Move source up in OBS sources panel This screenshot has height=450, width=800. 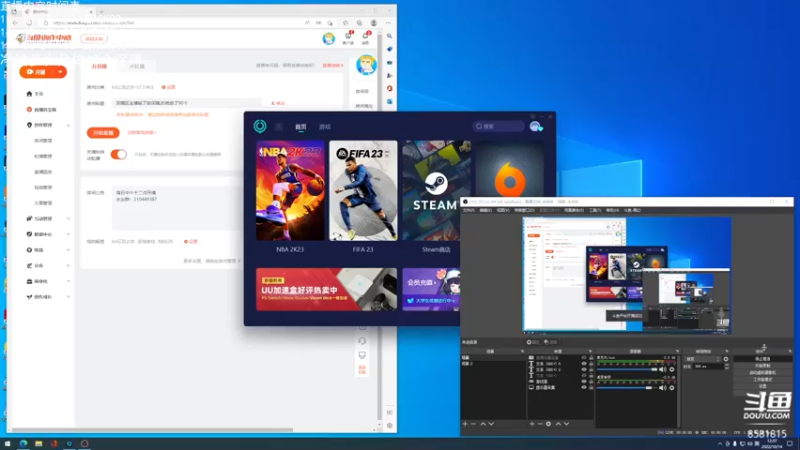coord(558,423)
